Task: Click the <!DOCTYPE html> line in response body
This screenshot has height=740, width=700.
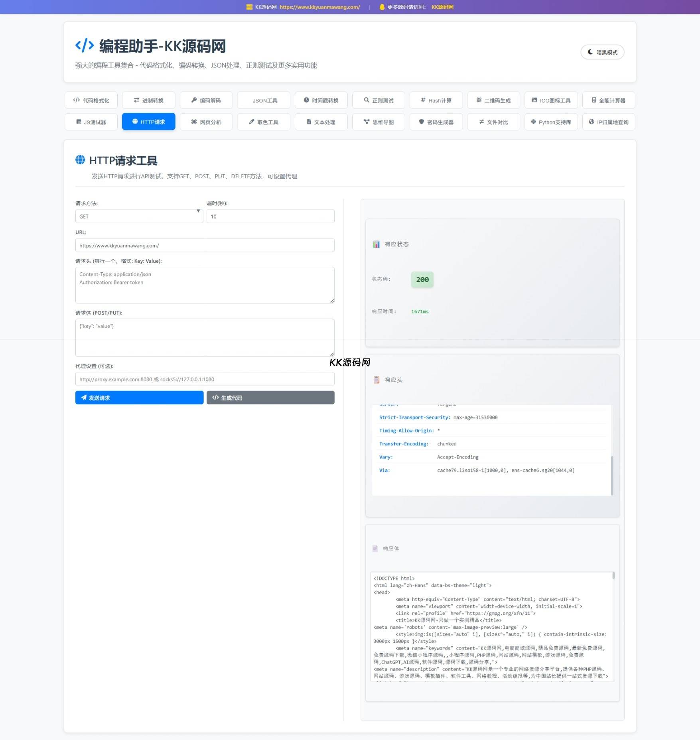Action: pos(394,578)
